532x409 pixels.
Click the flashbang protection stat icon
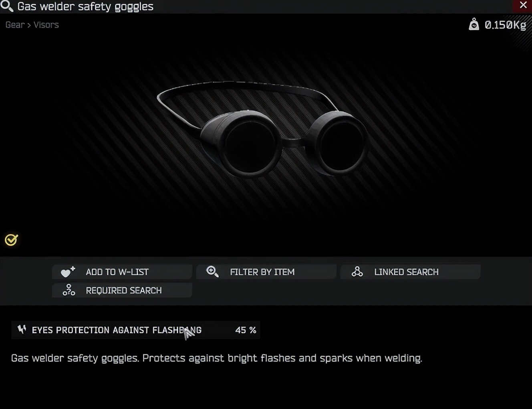point(22,330)
